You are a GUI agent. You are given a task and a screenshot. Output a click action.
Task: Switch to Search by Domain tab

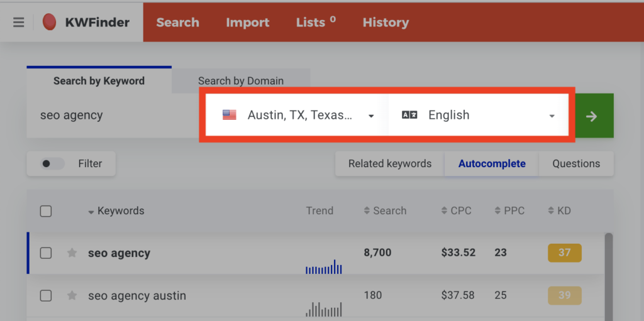(241, 81)
